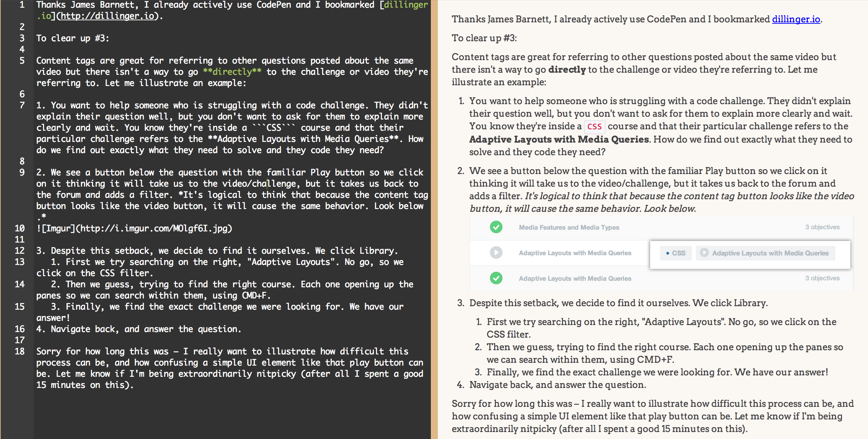Click line number 5 in the editor gutter
The height and width of the screenshot is (439, 868).
[22, 60]
